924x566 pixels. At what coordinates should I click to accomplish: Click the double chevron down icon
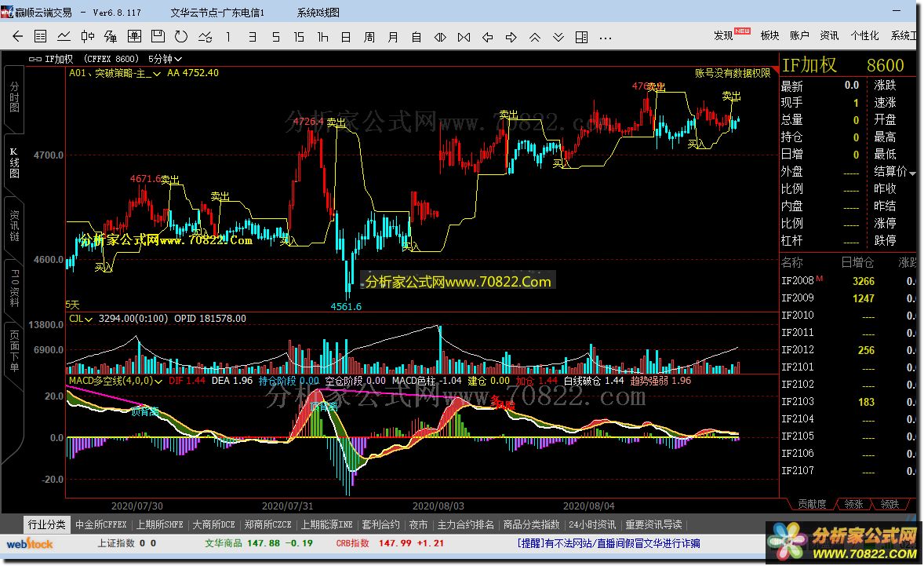558,37
